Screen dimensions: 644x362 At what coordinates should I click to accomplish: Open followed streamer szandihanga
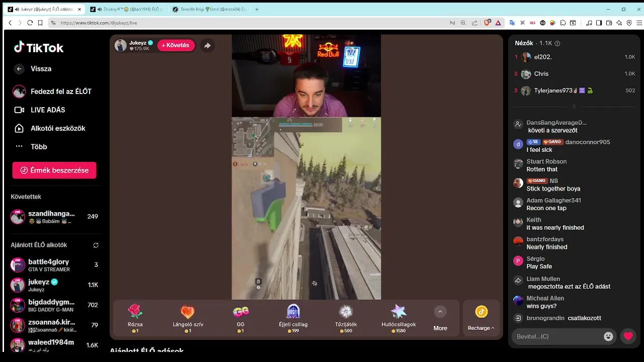pos(54,217)
